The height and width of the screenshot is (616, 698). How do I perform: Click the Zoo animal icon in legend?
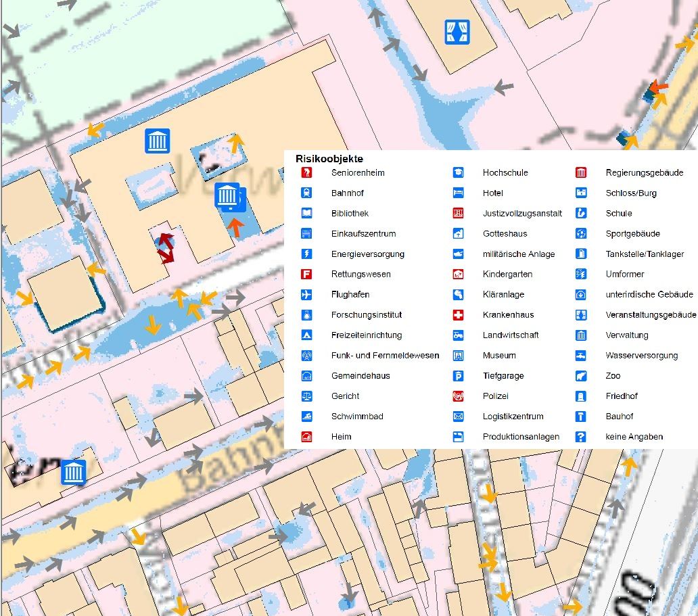[x=580, y=376]
